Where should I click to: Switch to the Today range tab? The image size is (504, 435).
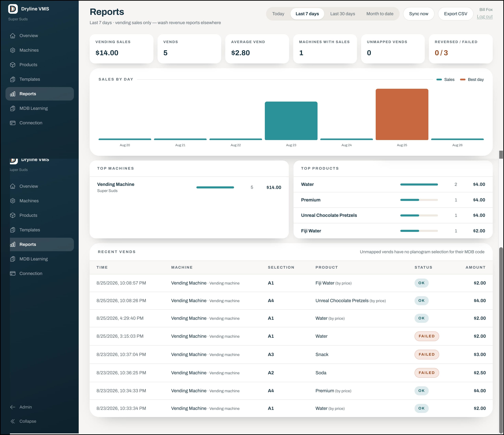(278, 14)
